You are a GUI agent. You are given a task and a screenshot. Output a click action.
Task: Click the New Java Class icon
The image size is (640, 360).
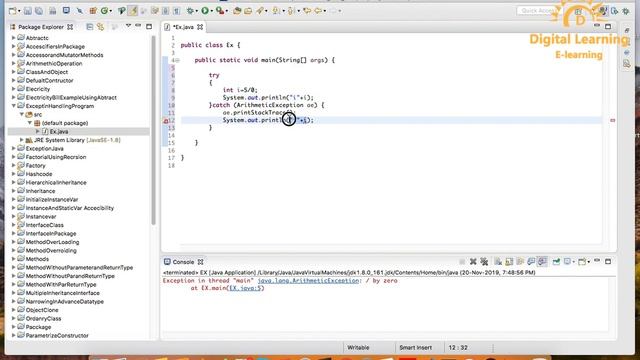(x=104, y=11)
